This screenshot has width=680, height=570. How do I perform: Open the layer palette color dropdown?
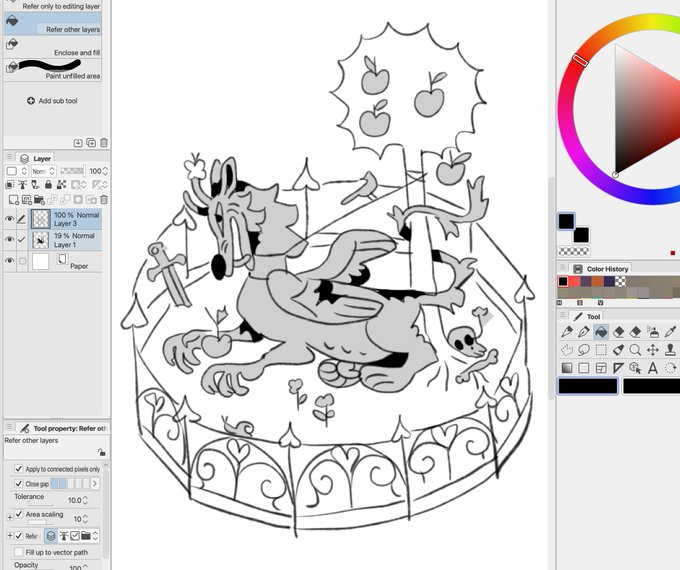click(16, 171)
